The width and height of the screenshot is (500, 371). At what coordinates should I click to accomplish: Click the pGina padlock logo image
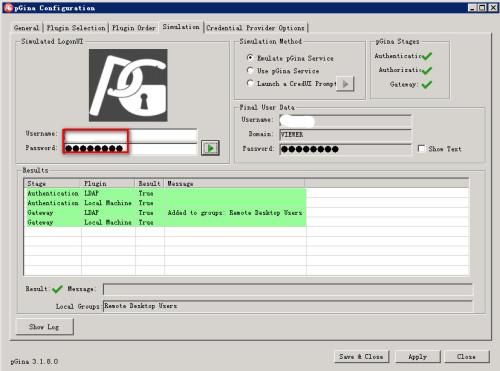click(128, 85)
